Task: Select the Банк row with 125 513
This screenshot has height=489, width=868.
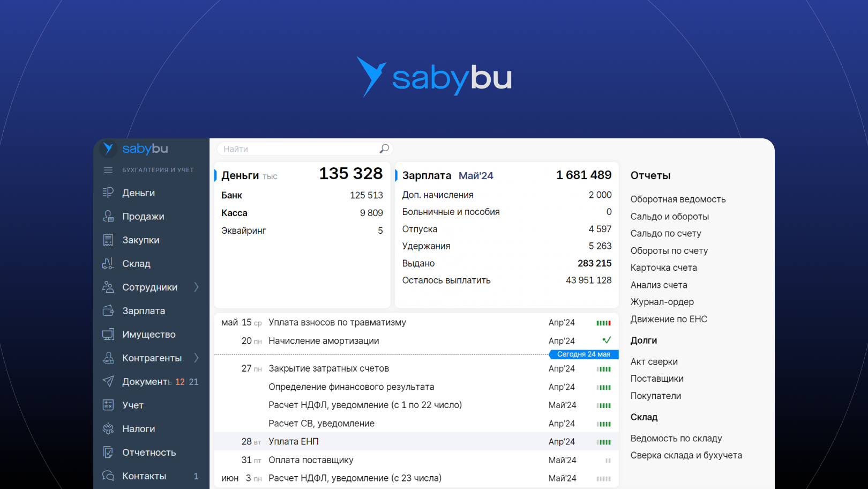Action: [302, 195]
